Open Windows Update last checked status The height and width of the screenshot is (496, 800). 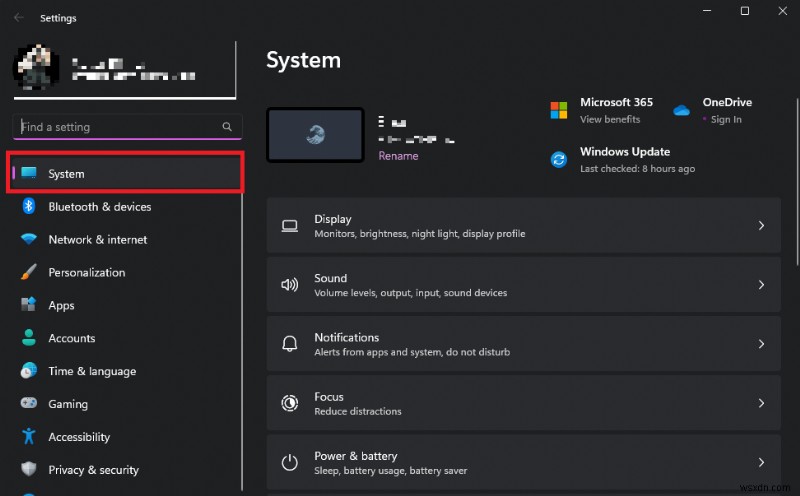637,168
